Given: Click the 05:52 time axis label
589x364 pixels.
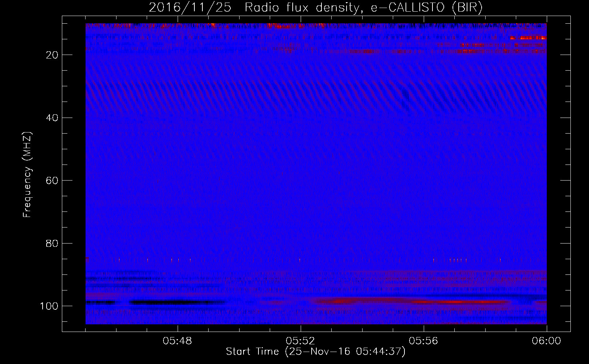Looking at the screenshot, I should click(301, 341).
